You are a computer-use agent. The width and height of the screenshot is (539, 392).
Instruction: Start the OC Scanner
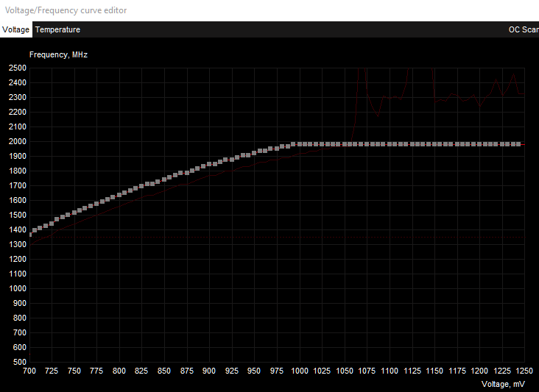click(x=524, y=29)
